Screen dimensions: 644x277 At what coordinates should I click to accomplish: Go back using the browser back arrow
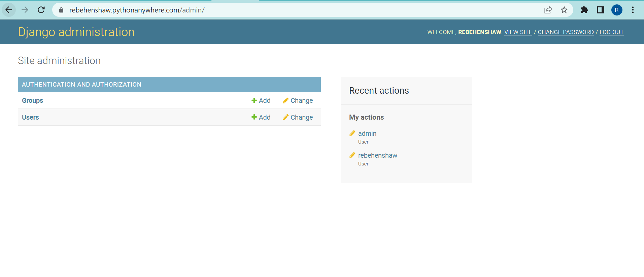[9, 10]
